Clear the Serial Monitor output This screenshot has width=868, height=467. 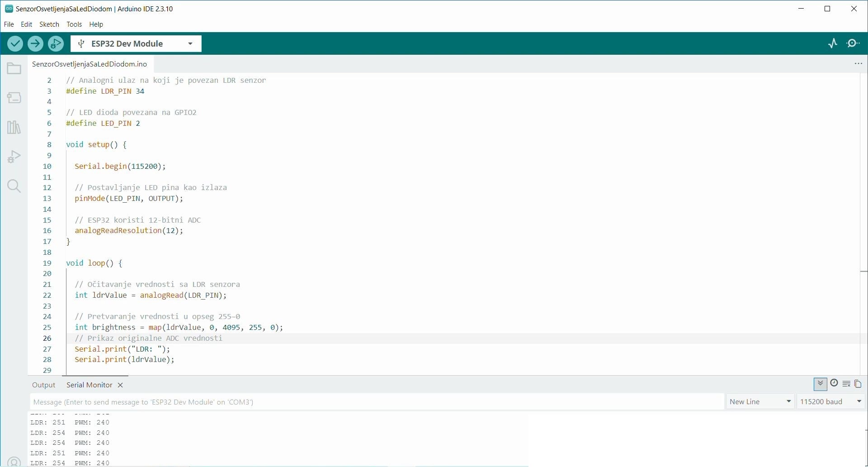tap(846, 384)
